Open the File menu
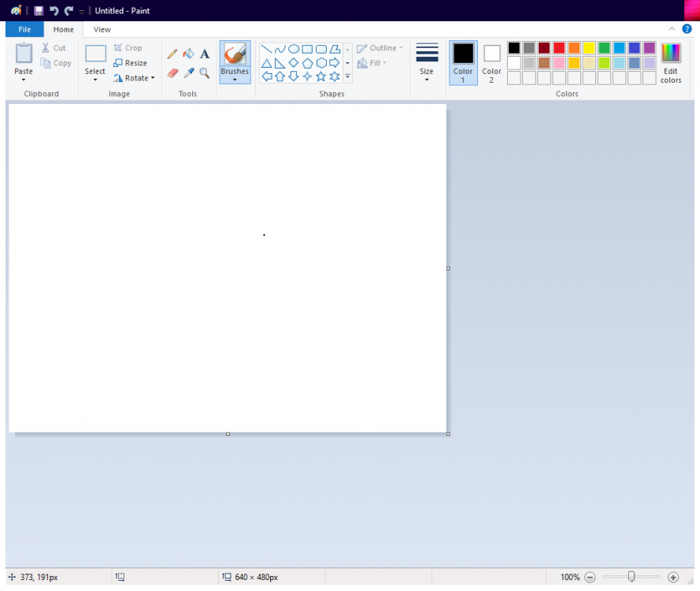The image size is (700, 591). [24, 30]
